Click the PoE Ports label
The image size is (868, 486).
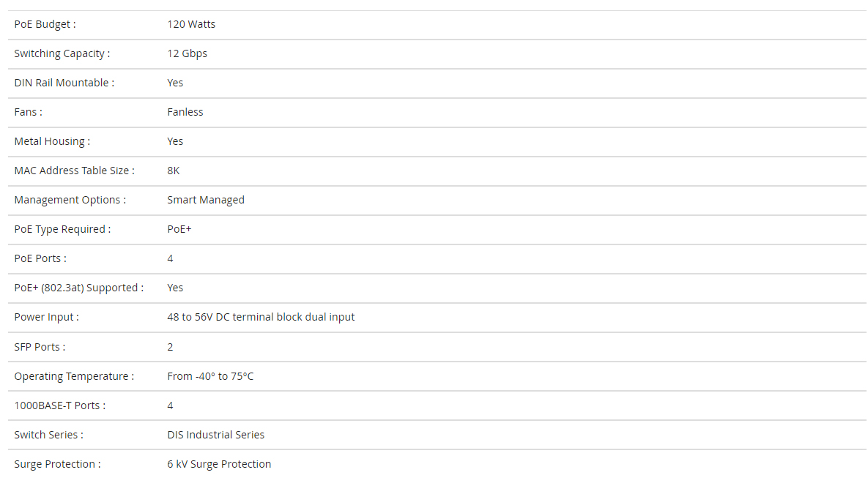click(40, 259)
